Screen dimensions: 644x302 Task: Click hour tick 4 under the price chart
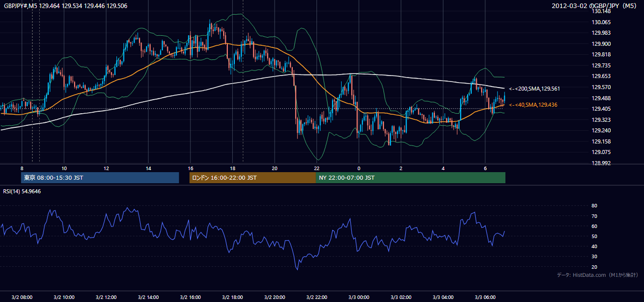click(x=443, y=168)
